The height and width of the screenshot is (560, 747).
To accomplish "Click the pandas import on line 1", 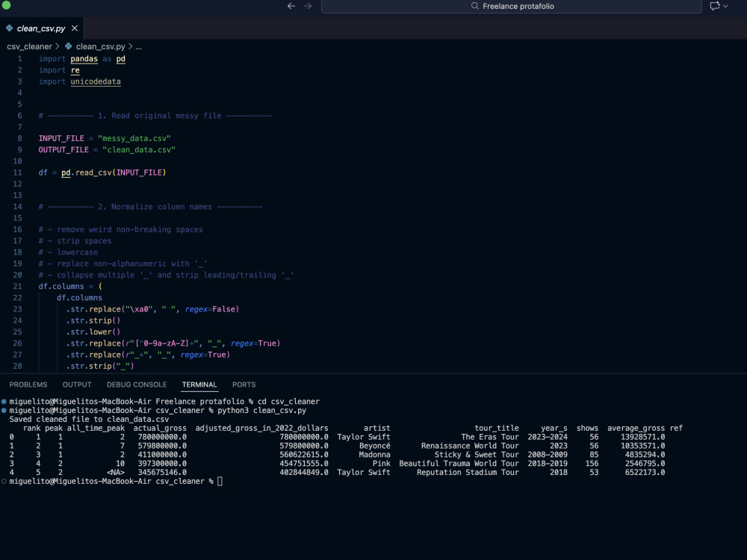I will (x=84, y=59).
